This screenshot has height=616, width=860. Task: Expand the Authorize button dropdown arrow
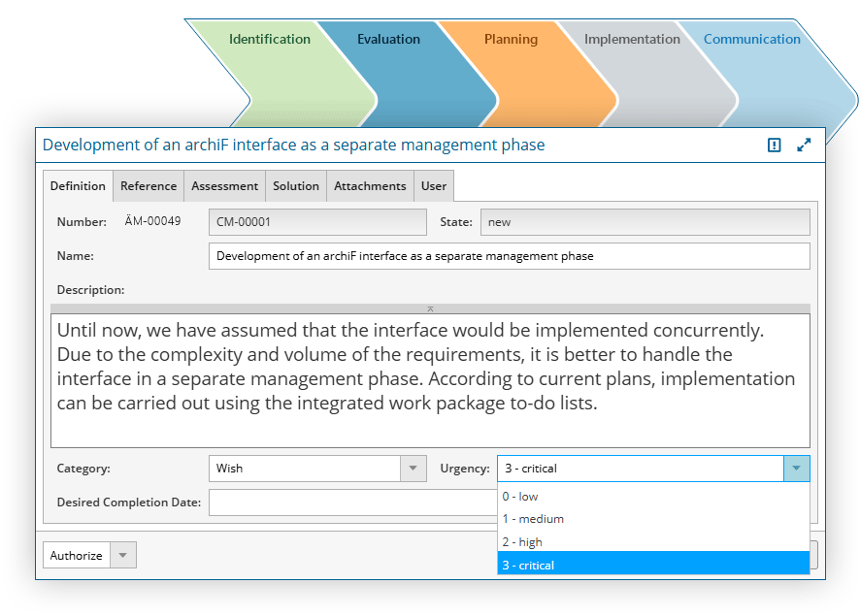[123, 555]
